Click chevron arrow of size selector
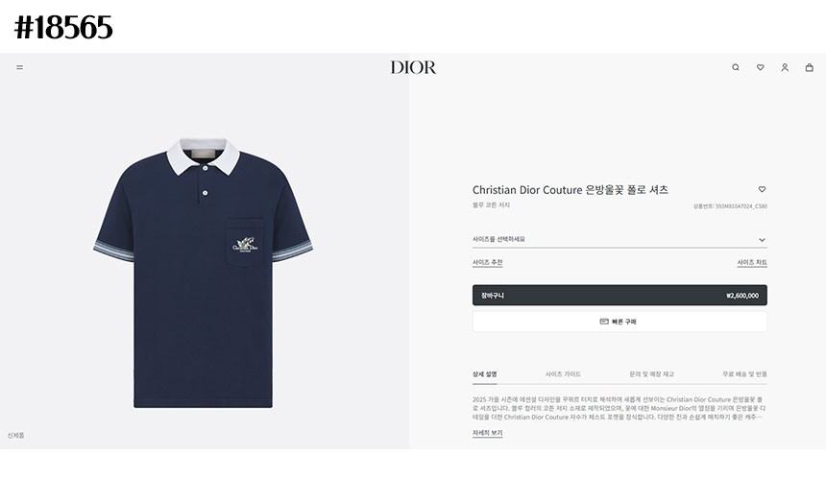Viewport: 826px width, 504px height. pos(762,240)
